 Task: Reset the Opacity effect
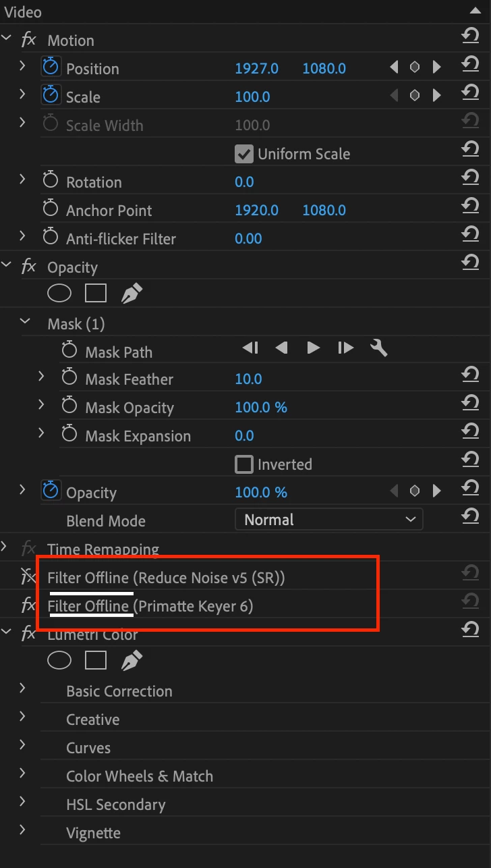(470, 263)
